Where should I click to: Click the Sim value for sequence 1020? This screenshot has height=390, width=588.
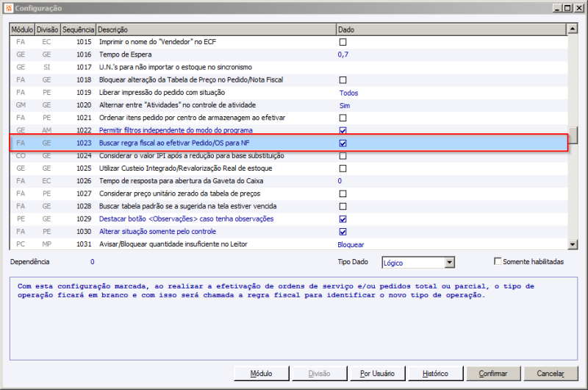coord(345,105)
